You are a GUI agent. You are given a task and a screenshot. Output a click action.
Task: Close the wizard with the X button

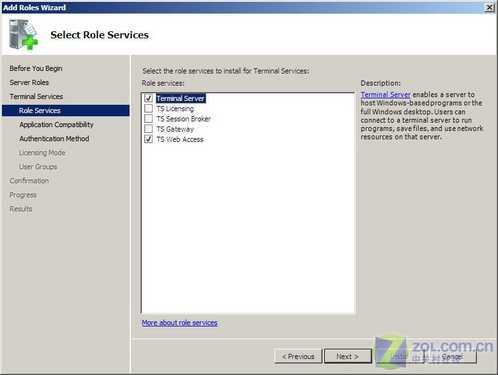coord(489,7)
